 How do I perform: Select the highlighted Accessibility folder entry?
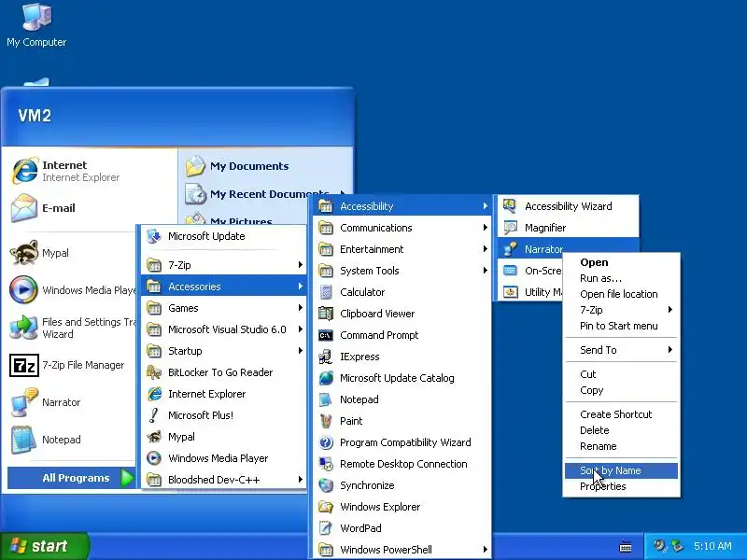402,206
